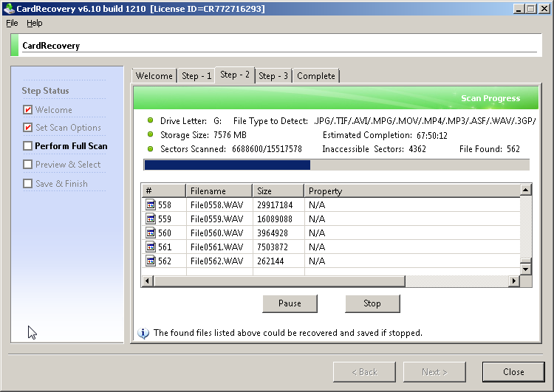Sort by the Filename column header
The image size is (554, 392).
coord(219,190)
